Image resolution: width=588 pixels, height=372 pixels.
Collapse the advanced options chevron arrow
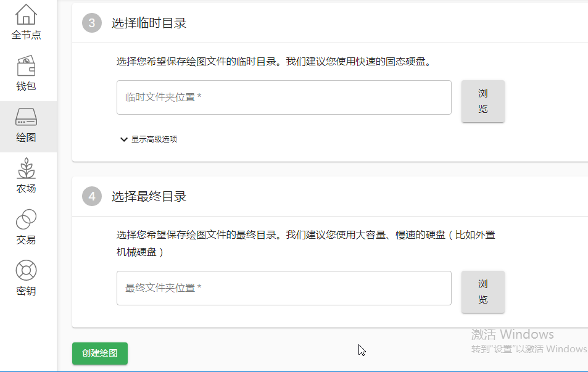tap(124, 139)
